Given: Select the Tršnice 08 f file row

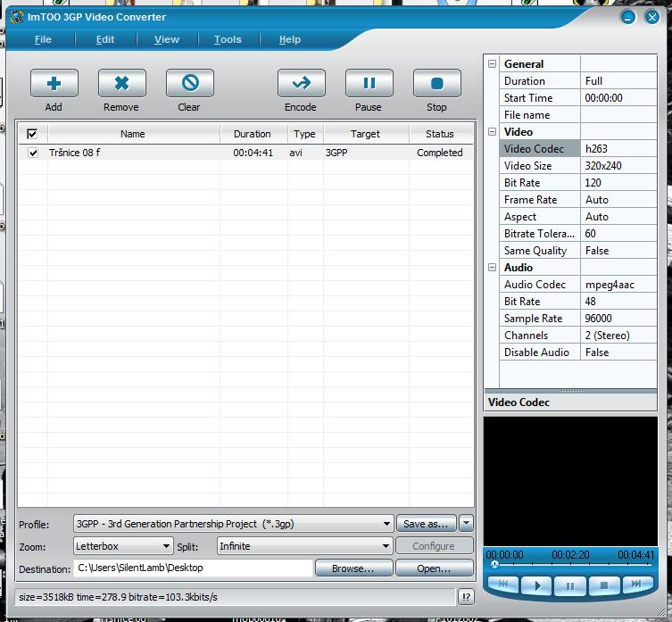Looking at the screenshot, I should coord(245,153).
